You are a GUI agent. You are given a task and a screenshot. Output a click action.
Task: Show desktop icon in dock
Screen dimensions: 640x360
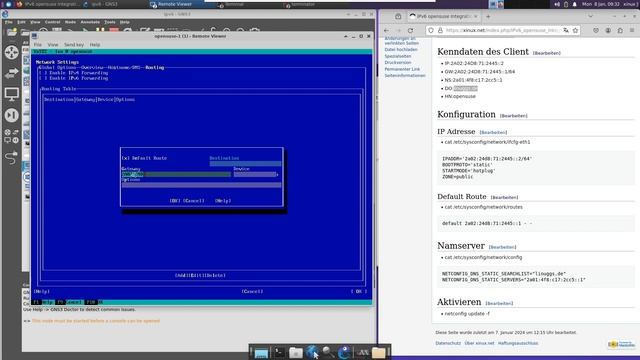tap(261, 352)
